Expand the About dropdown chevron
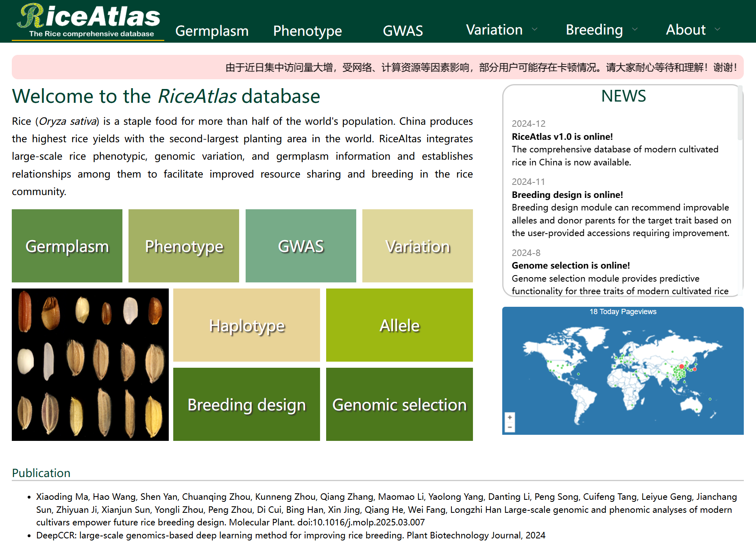Image resolution: width=756 pixels, height=551 pixels. coord(717,29)
